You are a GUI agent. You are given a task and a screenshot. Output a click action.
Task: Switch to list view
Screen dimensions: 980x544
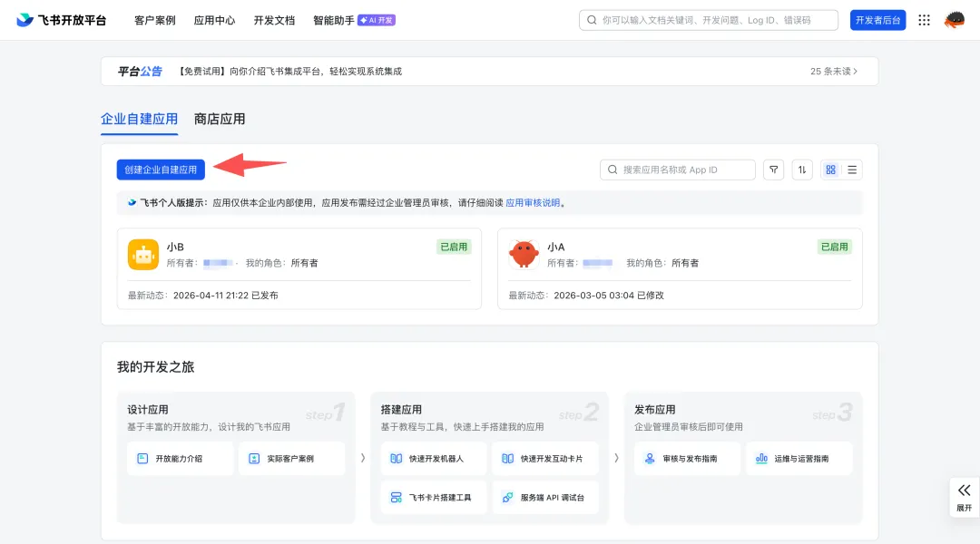[852, 170]
